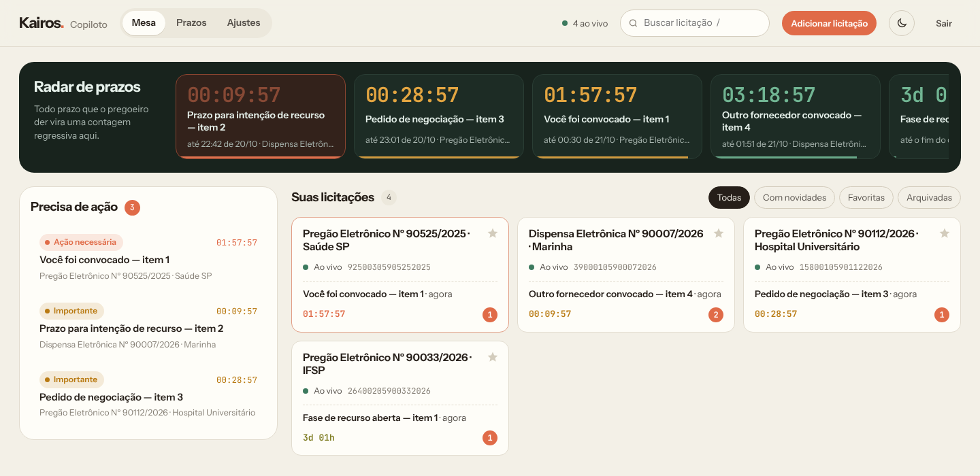
Task: Click the Precisa de ação count badge
Action: (x=133, y=207)
